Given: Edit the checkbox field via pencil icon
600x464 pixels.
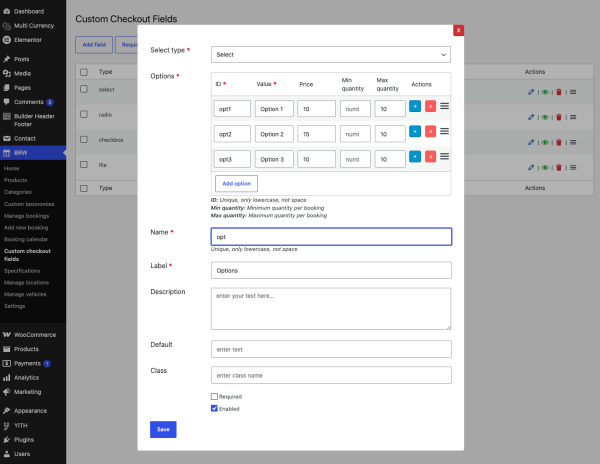Looking at the screenshot, I should coord(531,142).
